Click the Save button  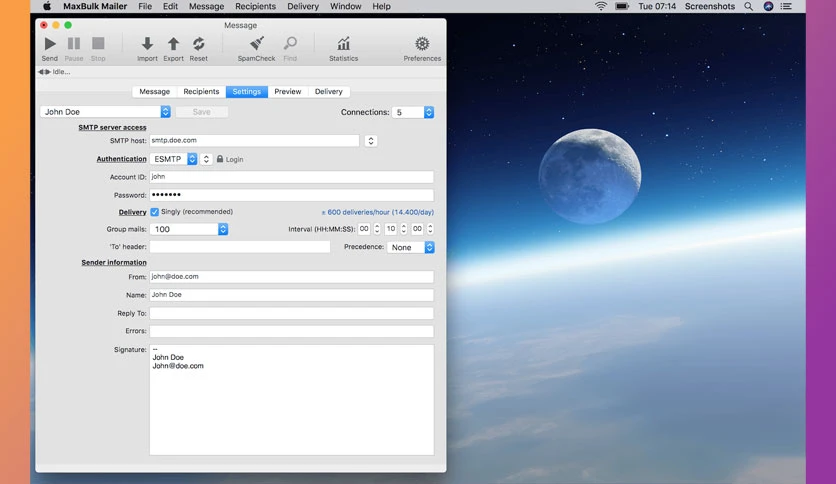pos(202,112)
